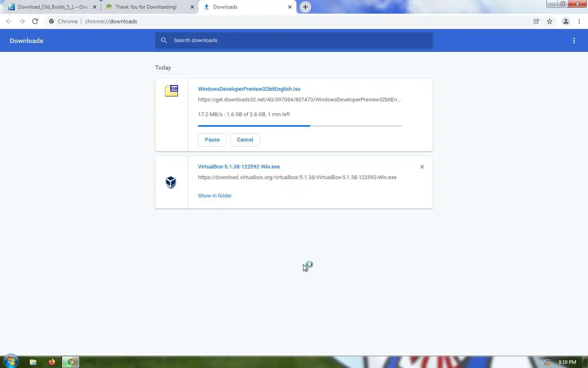This screenshot has height=368, width=588.
Task: Click the network tray icon
Action: click(547, 362)
